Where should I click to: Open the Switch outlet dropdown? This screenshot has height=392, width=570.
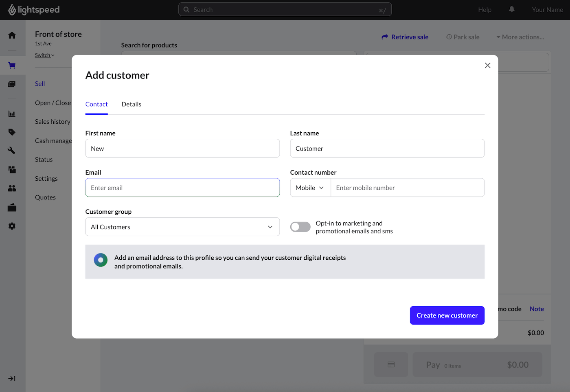point(44,55)
